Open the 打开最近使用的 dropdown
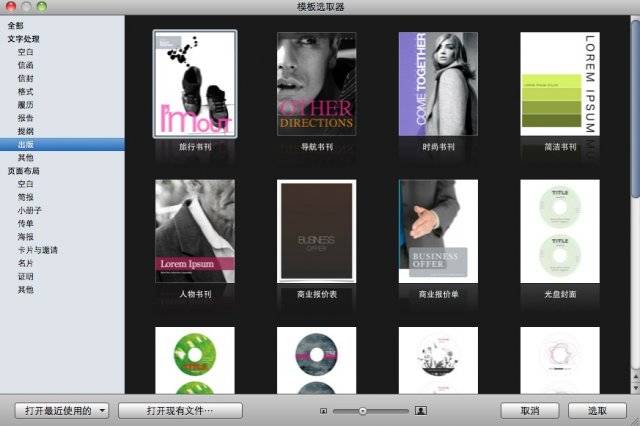 coord(62,410)
